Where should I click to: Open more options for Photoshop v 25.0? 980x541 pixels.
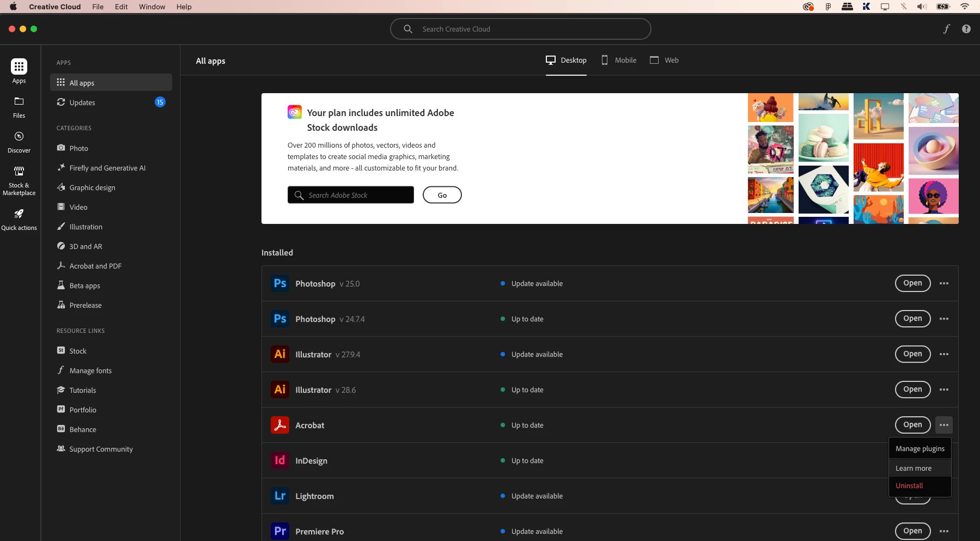(944, 283)
